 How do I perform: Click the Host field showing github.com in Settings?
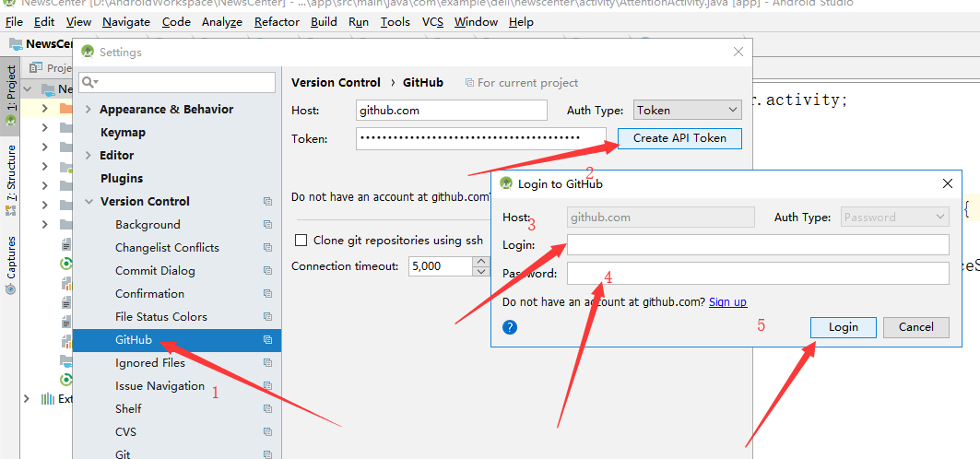[451, 111]
